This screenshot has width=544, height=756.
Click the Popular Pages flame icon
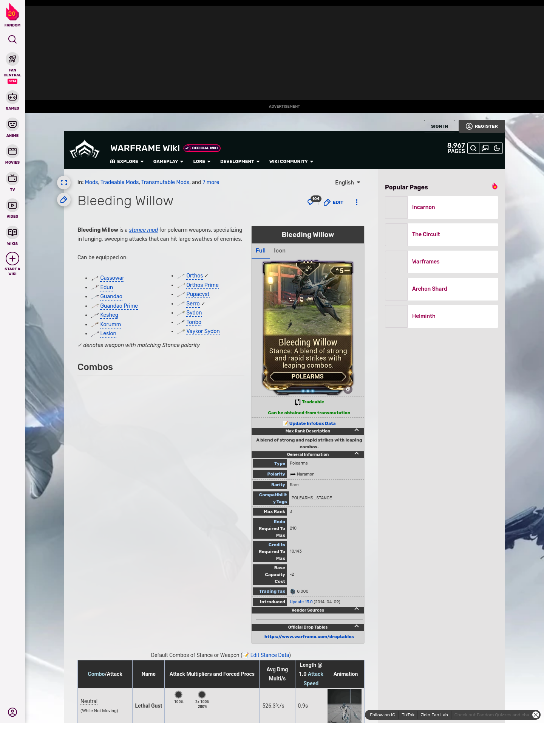pos(495,186)
